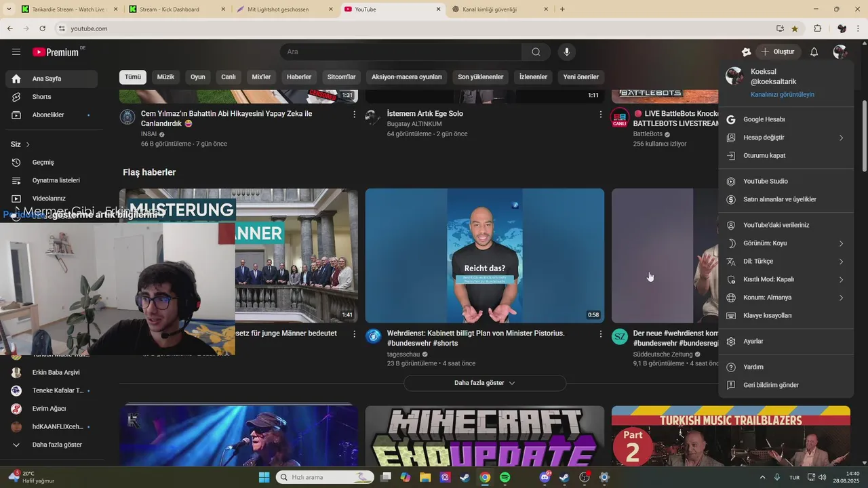
Task: Click the Yardım question mark icon
Action: (x=731, y=367)
